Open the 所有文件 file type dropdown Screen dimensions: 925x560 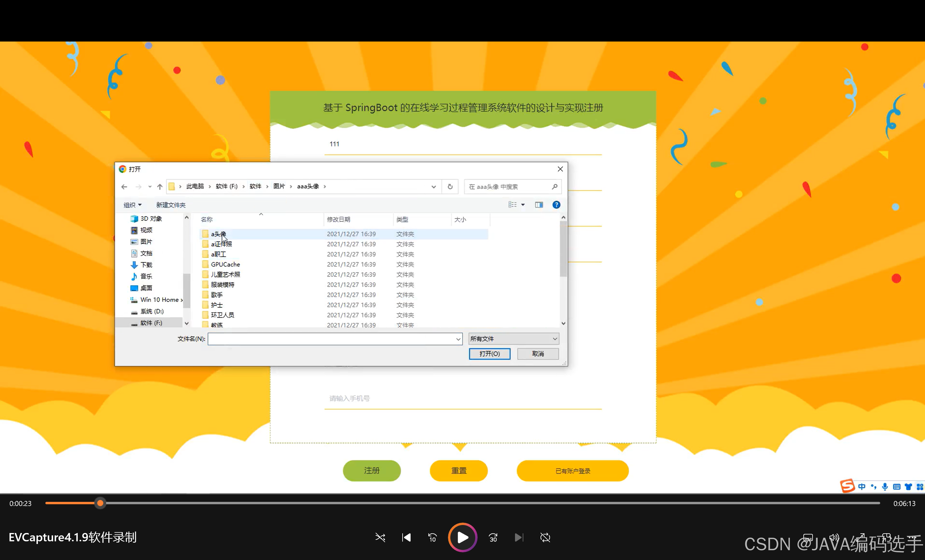click(514, 339)
